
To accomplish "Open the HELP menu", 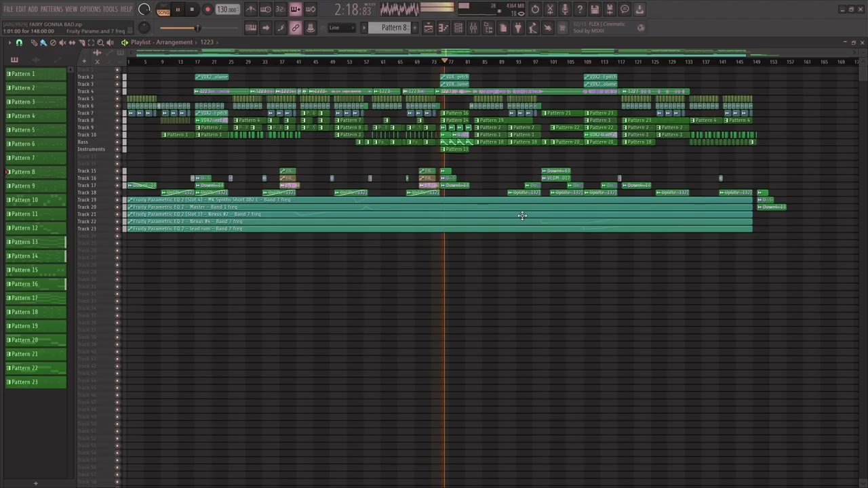I will click(127, 9).
